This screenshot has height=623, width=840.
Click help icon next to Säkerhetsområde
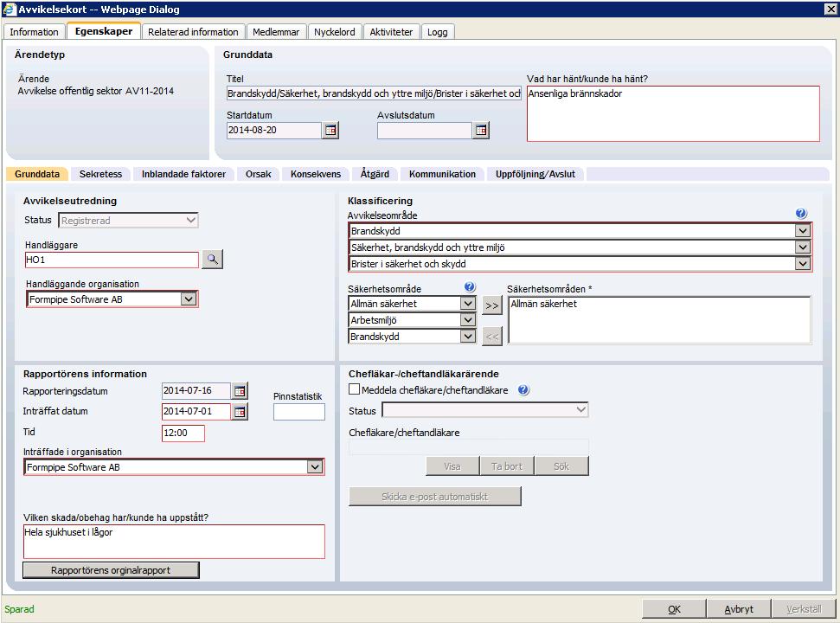(470, 287)
